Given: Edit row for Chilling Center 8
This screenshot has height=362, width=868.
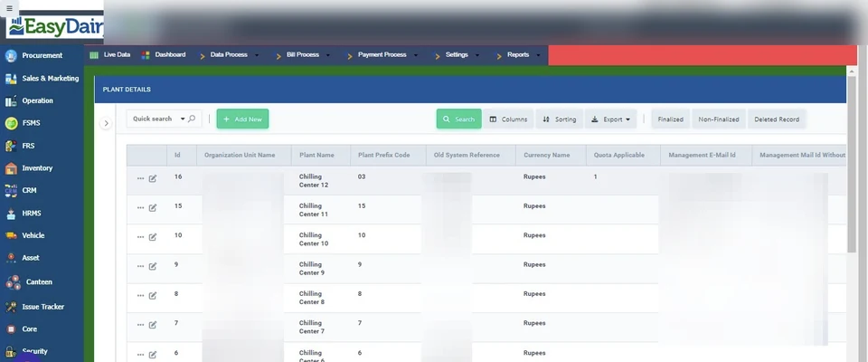Looking at the screenshot, I should (x=153, y=295).
